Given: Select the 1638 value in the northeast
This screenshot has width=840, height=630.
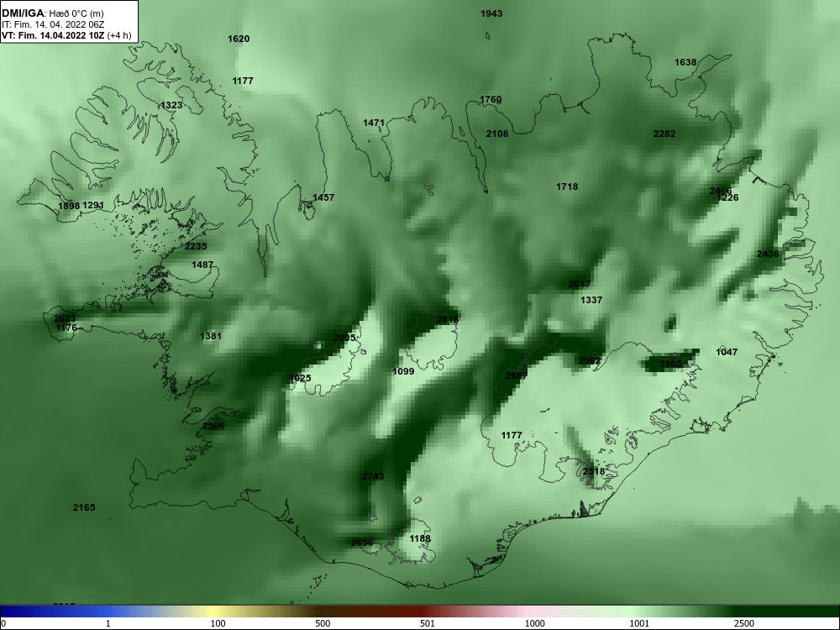Looking at the screenshot, I should pyautogui.click(x=685, y=62).
